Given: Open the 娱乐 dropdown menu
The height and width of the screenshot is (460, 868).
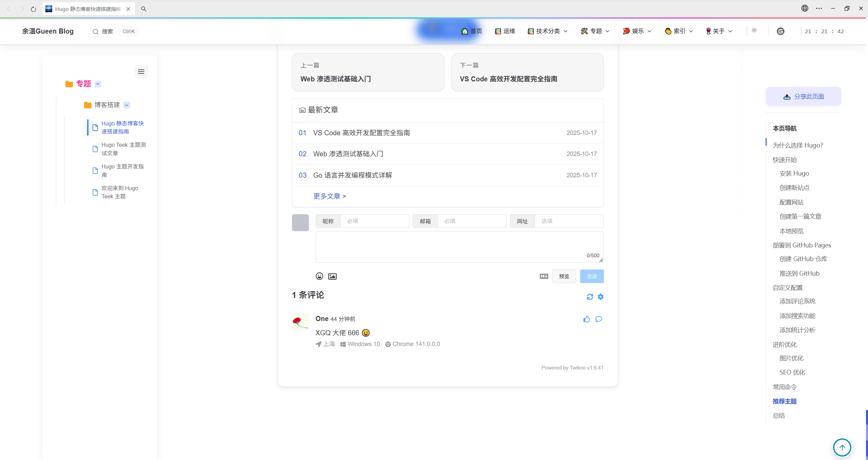Looking at the screenshot, I should click(x=637, y=31).
